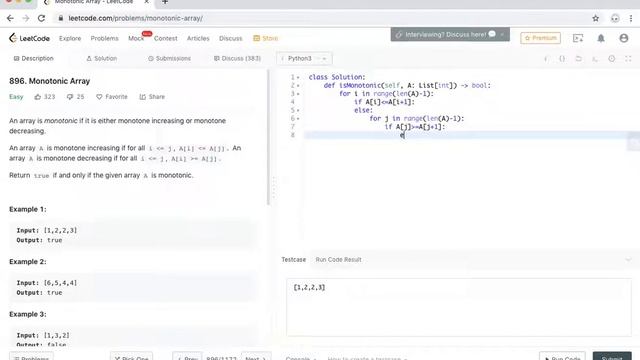Image resolution: width=640 pixels, height=360 pixels.
Task: Open the LeetCode account avatar menu
Action: [624, 38]
